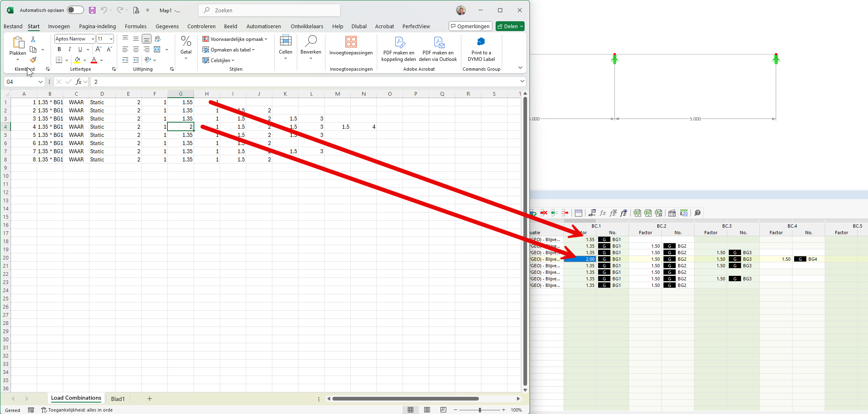Click PDF maken en delen via Outlook
This screenshot has height=414, width=868.
coord(438,49)
